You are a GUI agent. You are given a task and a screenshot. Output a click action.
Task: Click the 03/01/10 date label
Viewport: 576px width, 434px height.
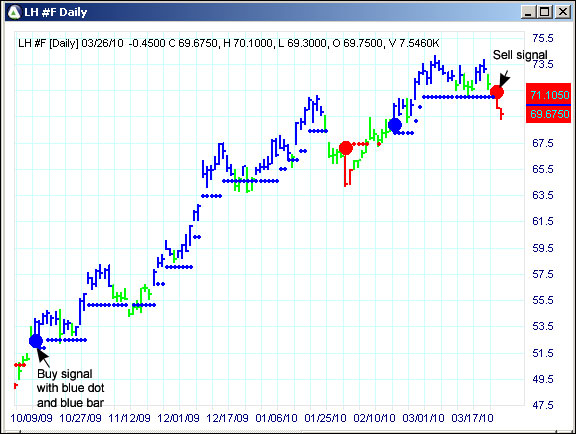pyautogui.click(x=423, y=418)
